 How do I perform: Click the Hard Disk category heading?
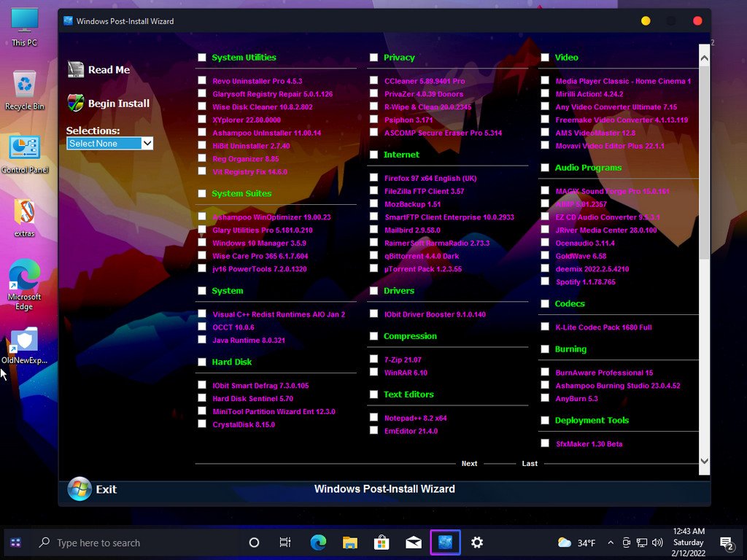pos(232,362)
